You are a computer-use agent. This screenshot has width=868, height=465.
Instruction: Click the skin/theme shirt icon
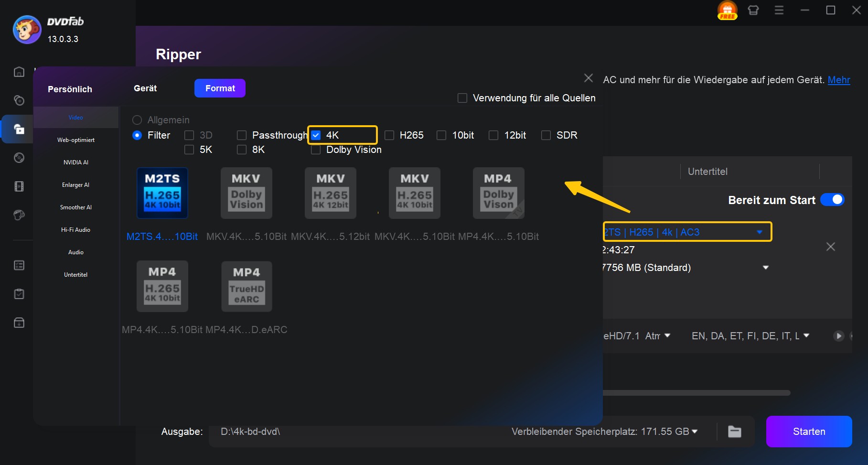[753, 11]
